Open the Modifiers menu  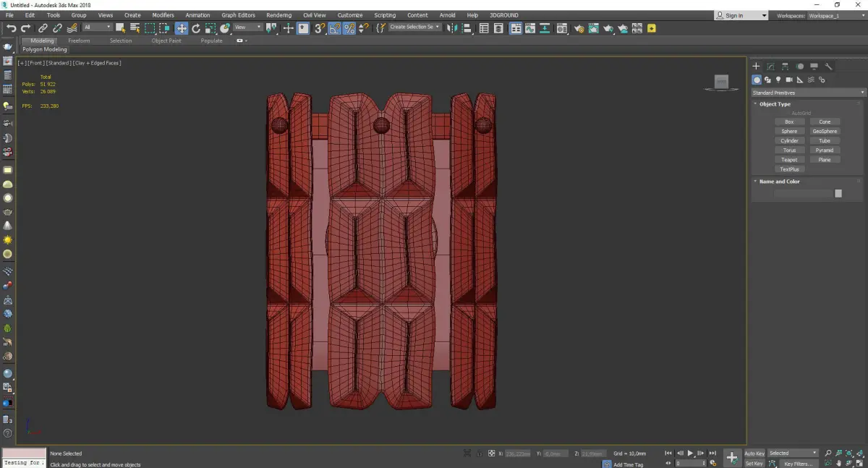163,15
